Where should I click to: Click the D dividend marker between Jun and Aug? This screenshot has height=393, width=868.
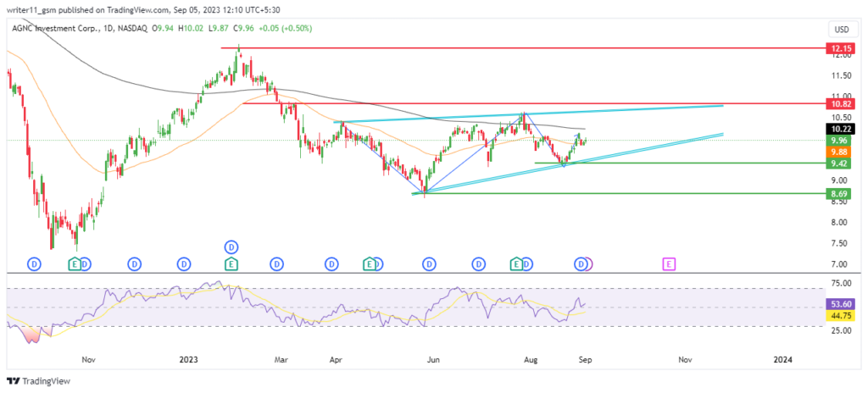pyautogui.click(x=478, y=265)
